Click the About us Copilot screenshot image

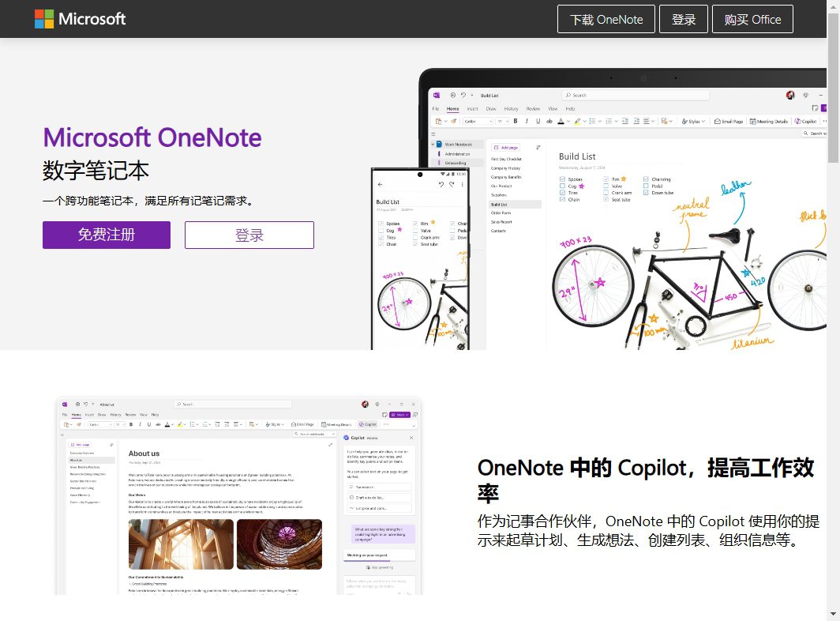(x=239, y=496)
